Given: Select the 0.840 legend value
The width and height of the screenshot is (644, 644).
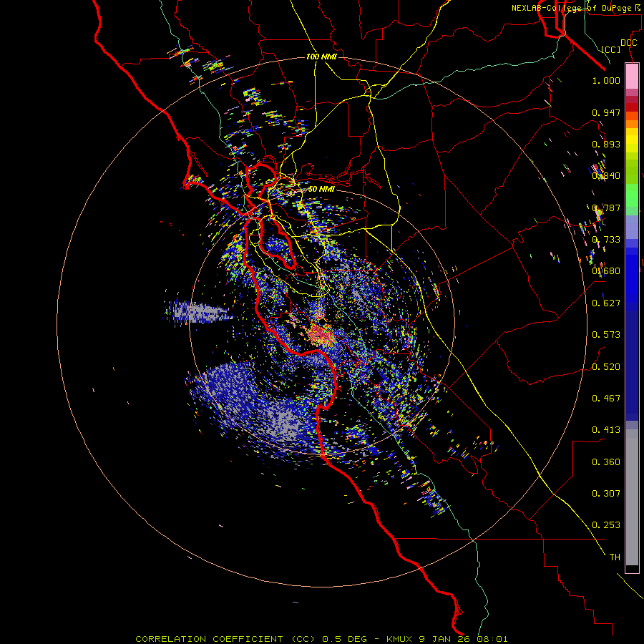Looking at the screenshot, I should pyautogui.click(x=606, y=176).
